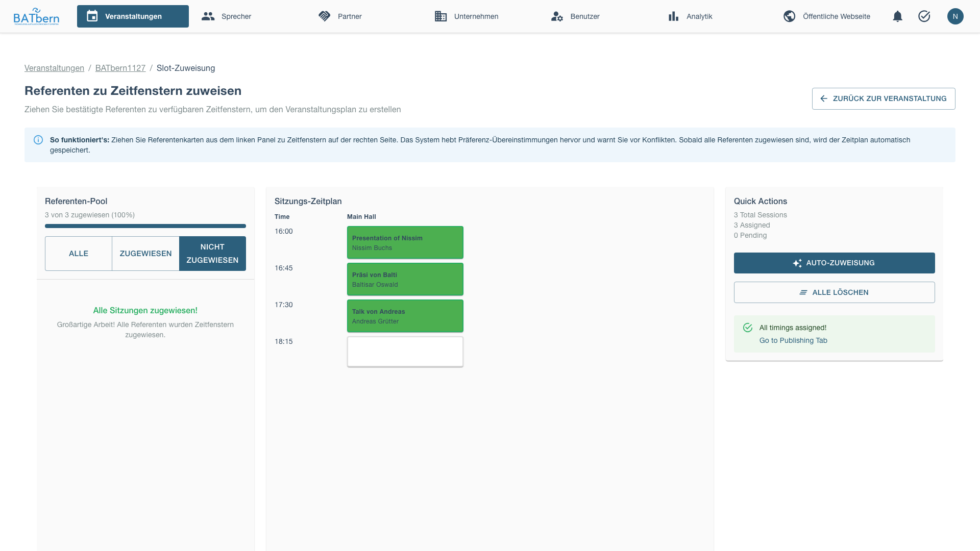The height and width of the screenshot is (551, 980).
Task: Click the back arrow icon on Zurück button
Action: (824, 98)
